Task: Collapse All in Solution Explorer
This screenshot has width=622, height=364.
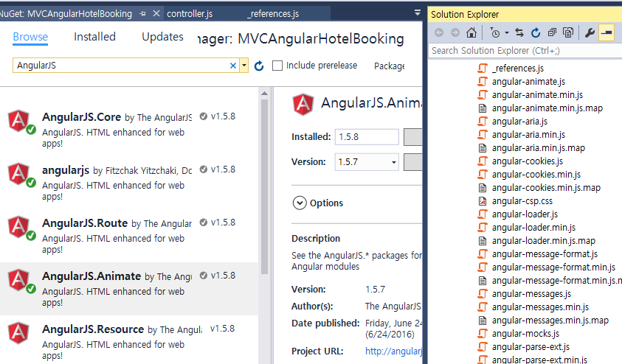Action: point(552,32)
